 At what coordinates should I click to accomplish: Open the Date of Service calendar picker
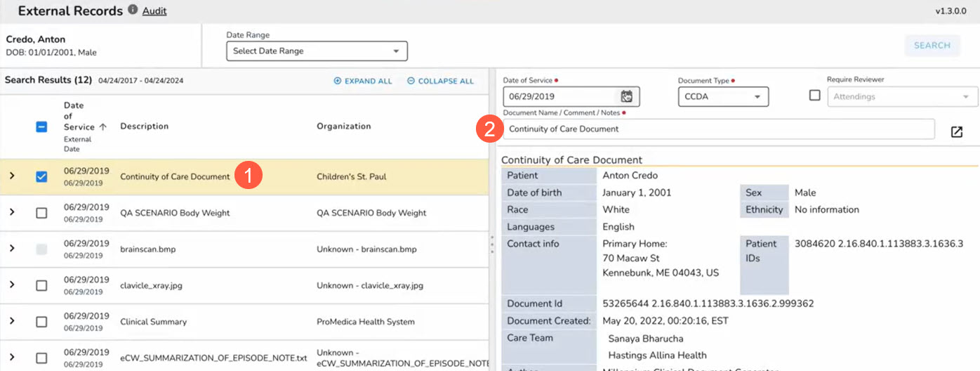coord(627,96)
